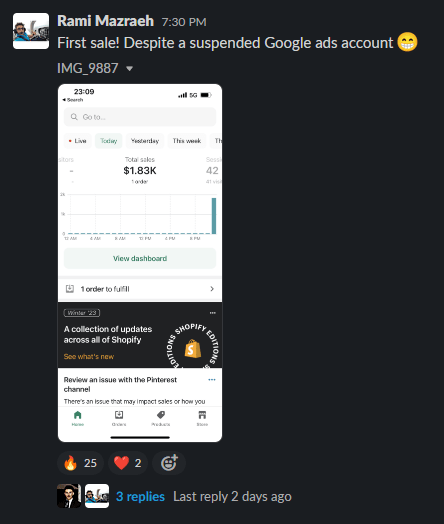Tap the Orders icon in bottom nav
The image size is (444, 524).
(x=119, y=418)
